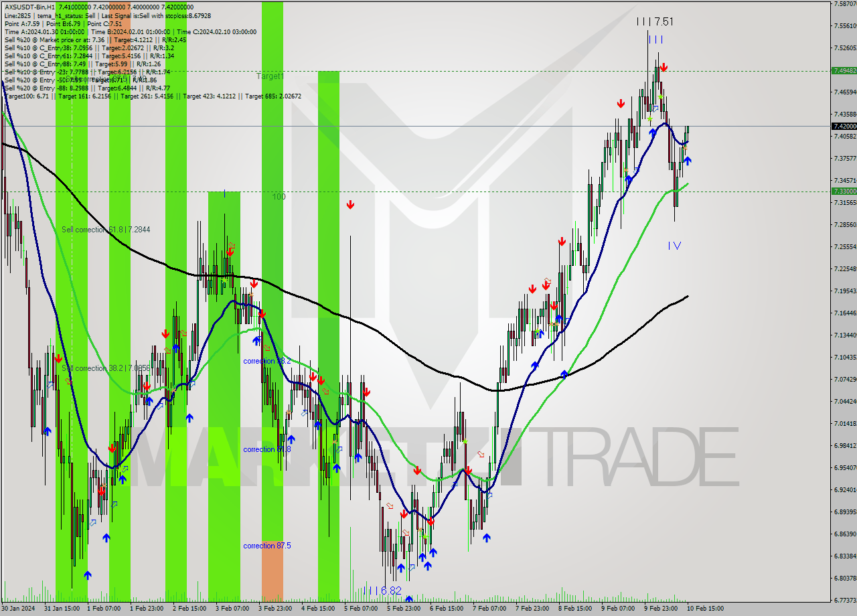The width and height of the screenshot is (857, 616).
Task: Click the 'Sell %10 @ C_Entry61: 7.2844' row
Action: tap(89, 56)
